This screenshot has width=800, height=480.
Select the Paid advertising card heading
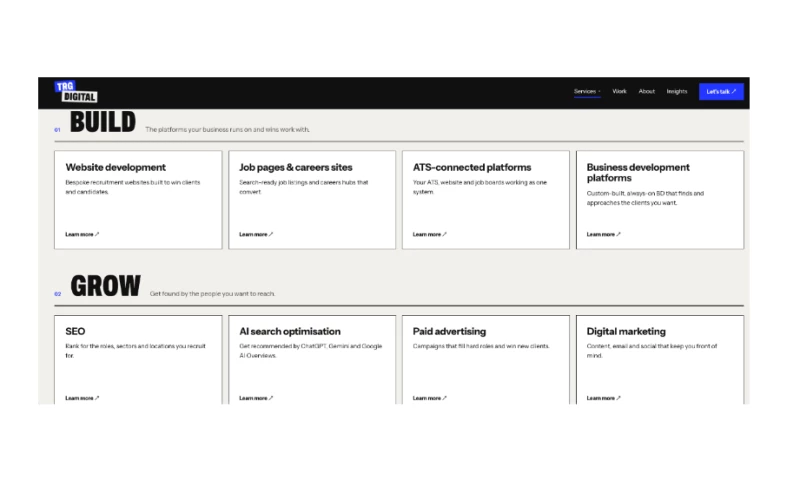[449, 332]
